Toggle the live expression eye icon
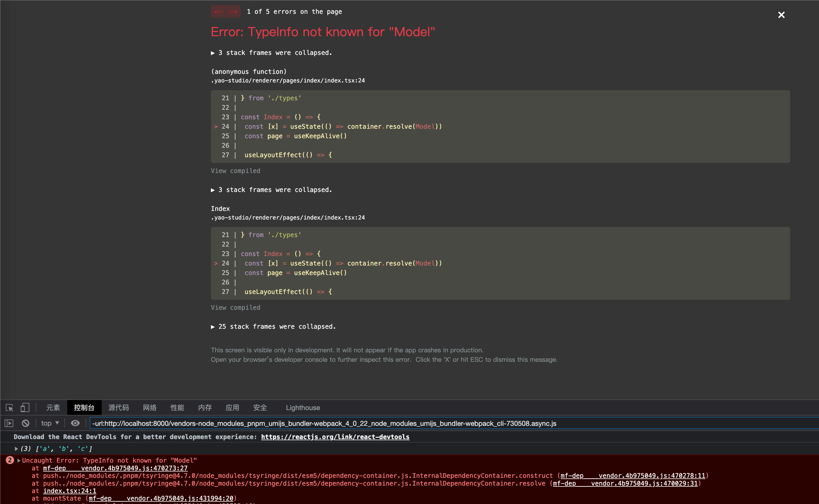Screen dimensions: 819x504 click(75, 423)
